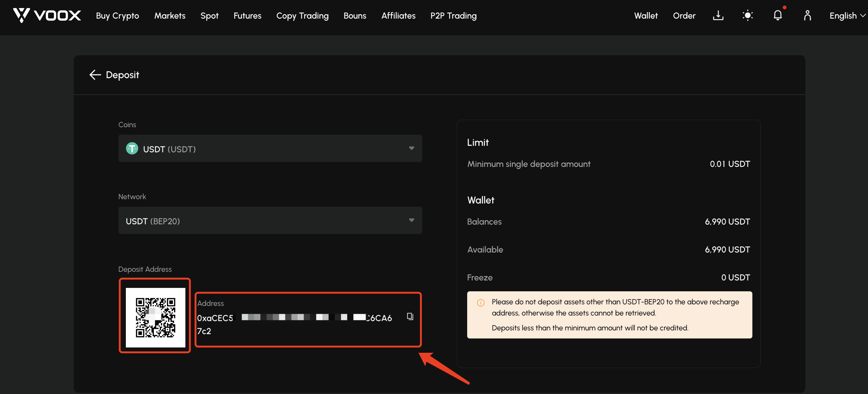The image size is (868, 394).
Task: Open notifications bell
Action: click(x=778, y=15)
